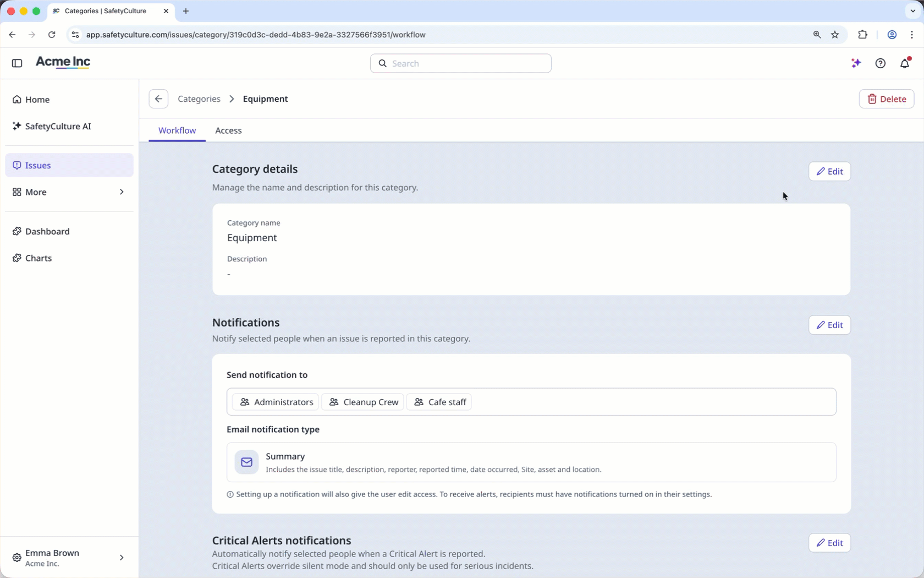Expand Emma Brown account chevron
Screen dimensions: 924x578
(x=122, y=558)
